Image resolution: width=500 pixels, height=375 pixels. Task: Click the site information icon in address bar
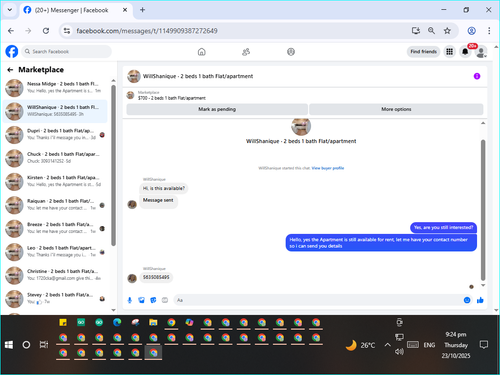67,31
